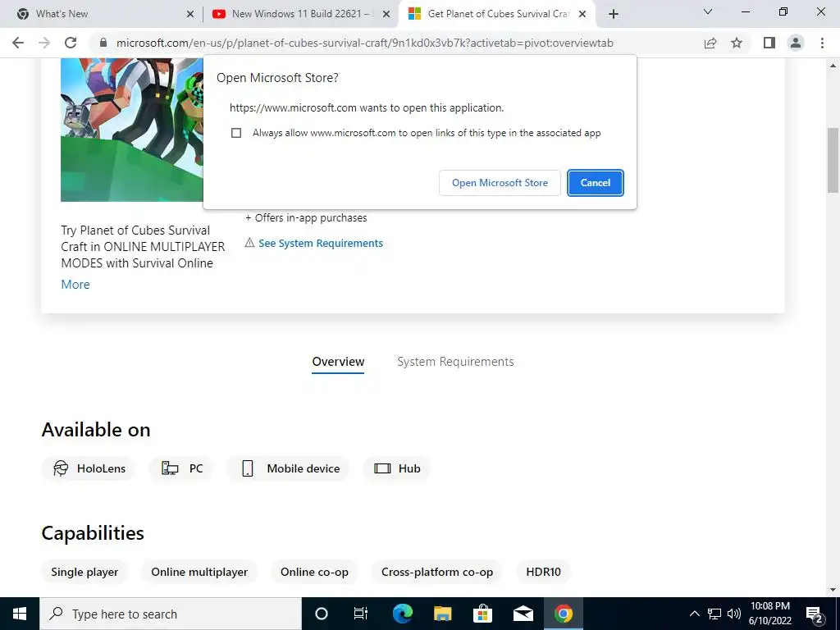Open network status in the system tray
The image size is (840, 630).
pos(714,614)
